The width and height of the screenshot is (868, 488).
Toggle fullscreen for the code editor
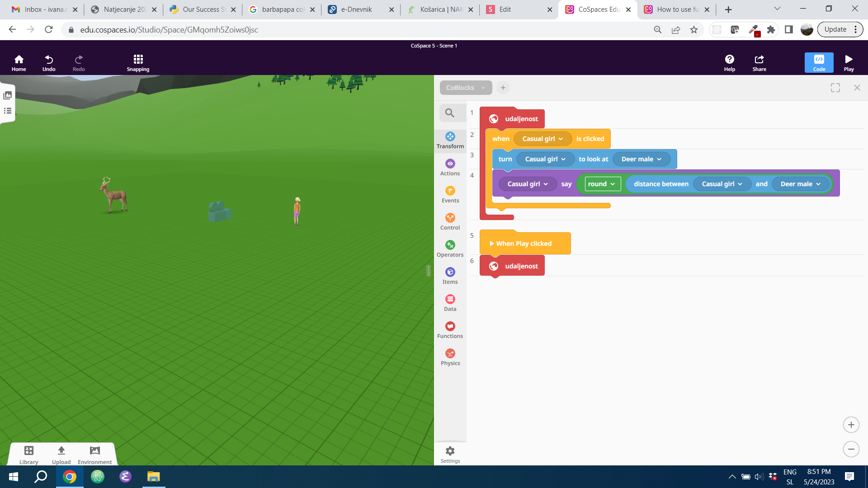(835, 88)
